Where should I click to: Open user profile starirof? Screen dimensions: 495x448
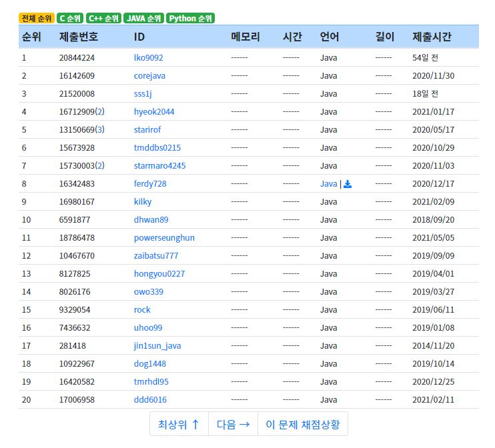click(147, 130)
